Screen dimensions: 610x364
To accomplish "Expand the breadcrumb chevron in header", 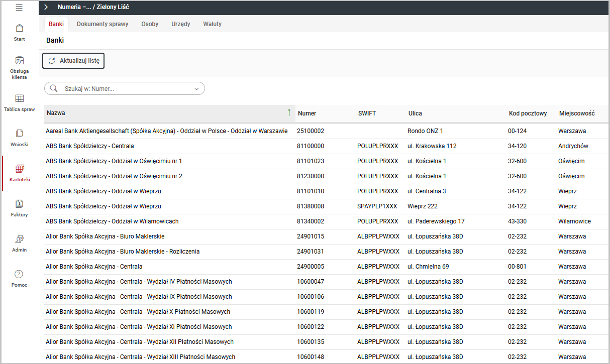I will pos(46,7).
